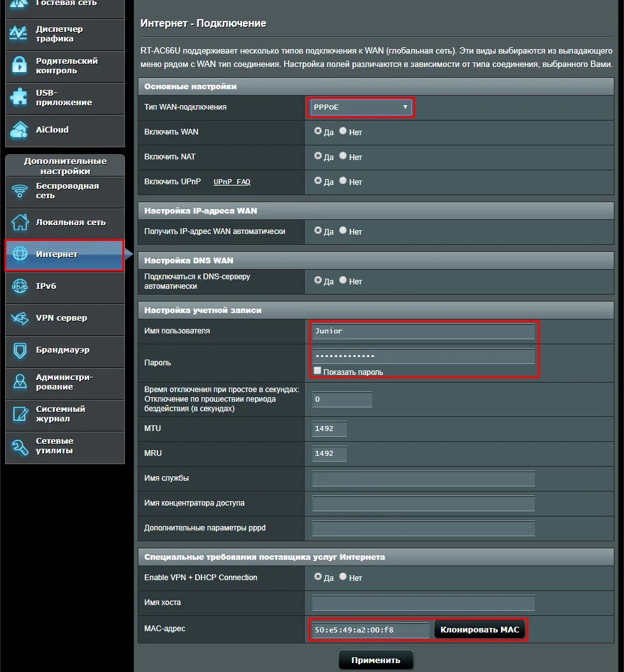Choose Нет for automatic DNS server connection

point(343,281)
